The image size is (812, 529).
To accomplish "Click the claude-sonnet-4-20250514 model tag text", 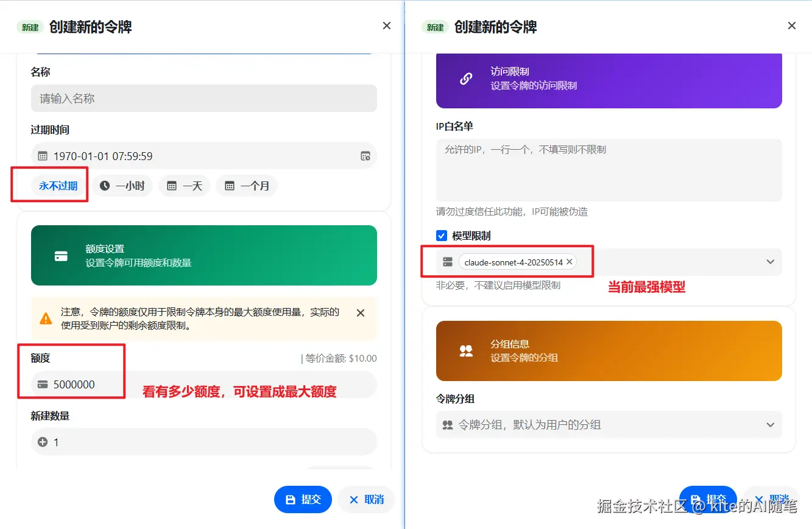I will point(514,262).
